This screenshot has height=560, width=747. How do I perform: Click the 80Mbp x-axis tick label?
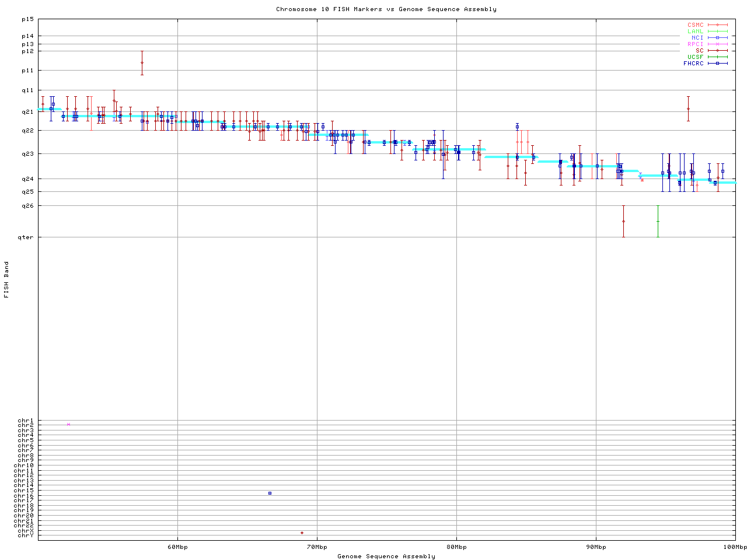coord(456,547)
